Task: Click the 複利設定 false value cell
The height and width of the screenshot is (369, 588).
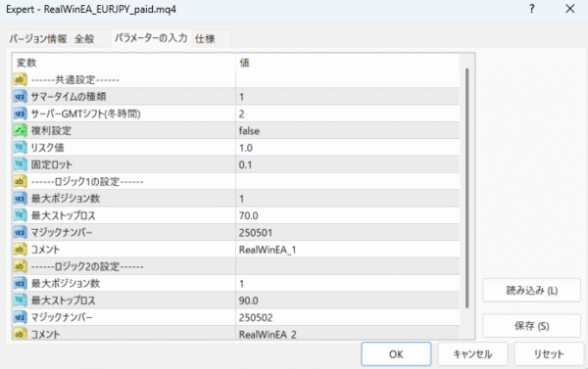Action: pyautogui.click(x=347, y=130)
